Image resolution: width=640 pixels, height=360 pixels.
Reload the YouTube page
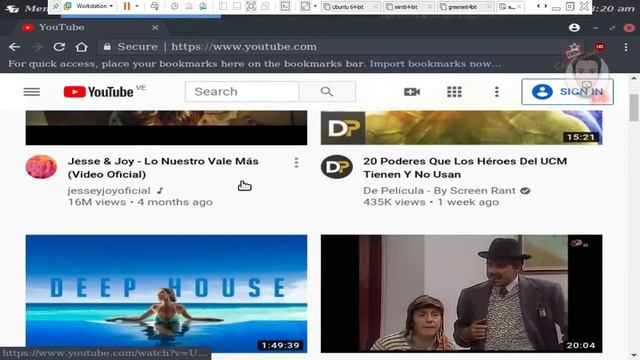tap(59, 47)
